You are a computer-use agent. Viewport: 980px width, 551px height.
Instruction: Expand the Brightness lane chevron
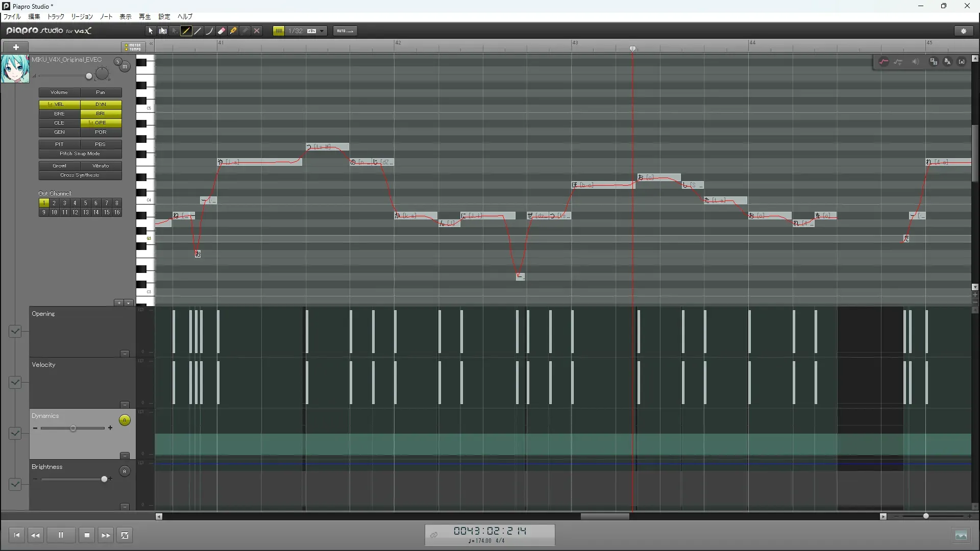click(15, 484)
